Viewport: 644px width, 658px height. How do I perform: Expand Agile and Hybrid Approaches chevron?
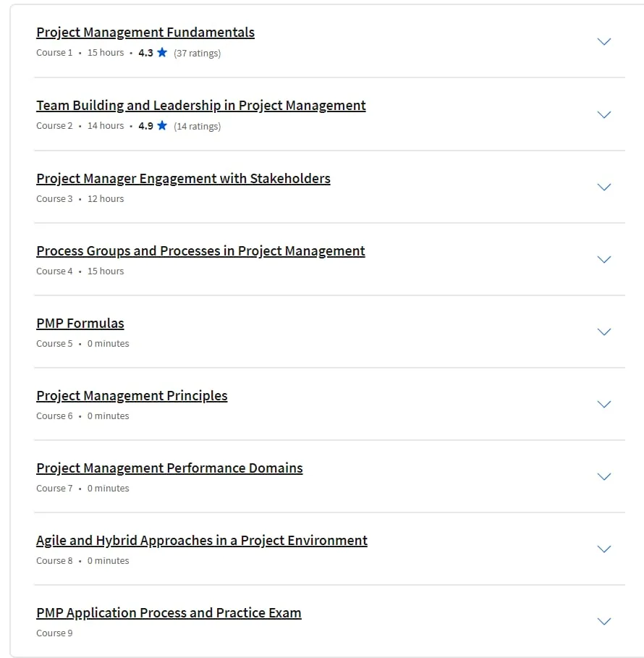603,549
